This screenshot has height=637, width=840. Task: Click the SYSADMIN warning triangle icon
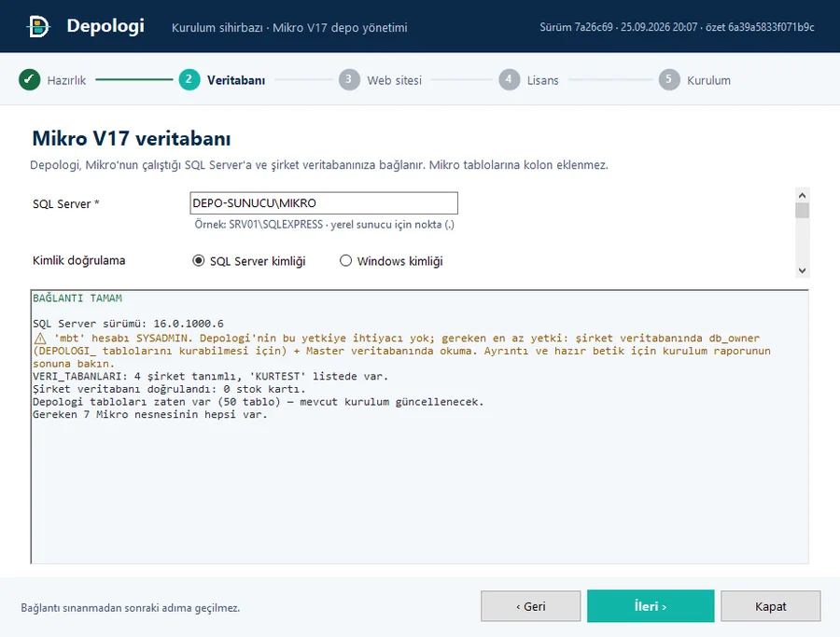40,339
